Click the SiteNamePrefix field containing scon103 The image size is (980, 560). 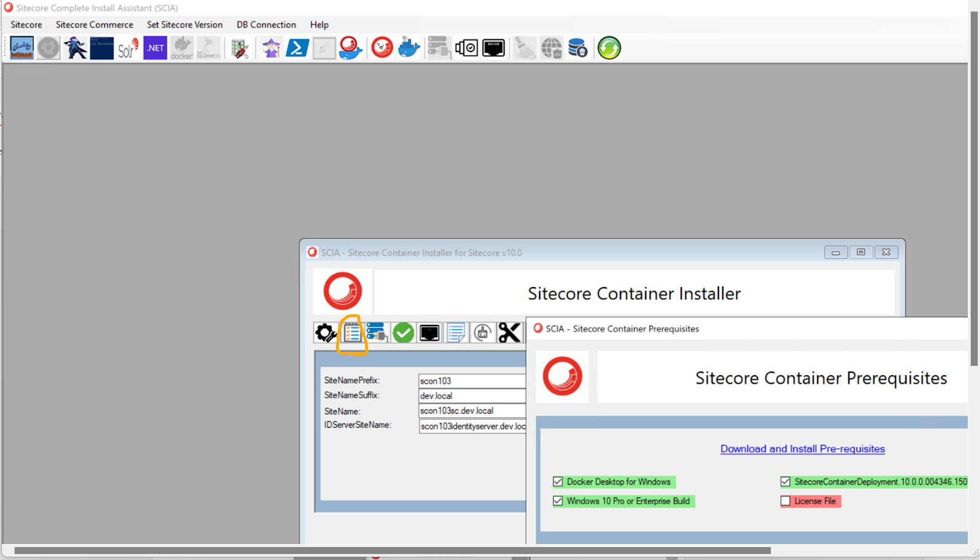pyautogui.click(x=472, y=381)
